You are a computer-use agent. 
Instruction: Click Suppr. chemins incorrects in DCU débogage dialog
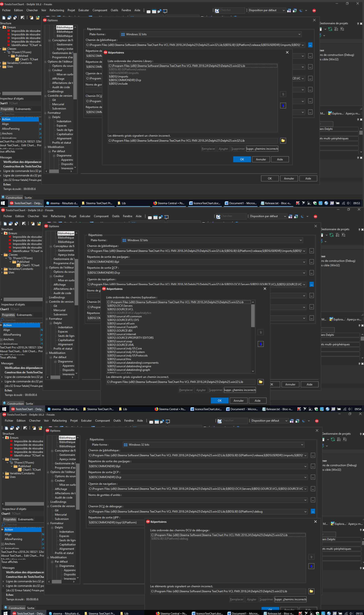pyautogui.click(x=290, y=599)
